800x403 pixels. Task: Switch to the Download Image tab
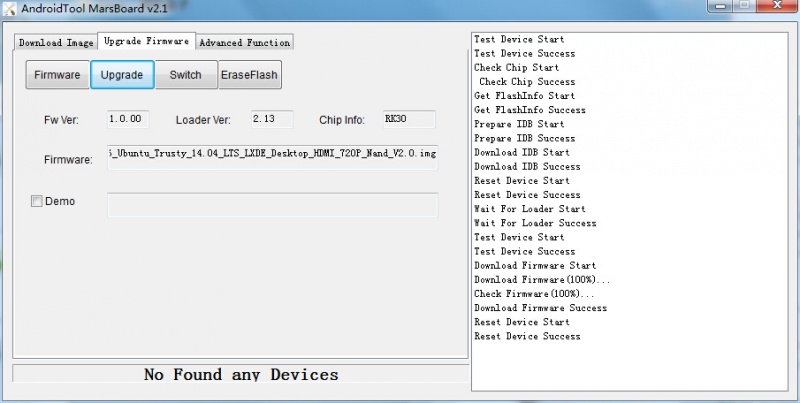pyautogui.click(x=56, y=43)
